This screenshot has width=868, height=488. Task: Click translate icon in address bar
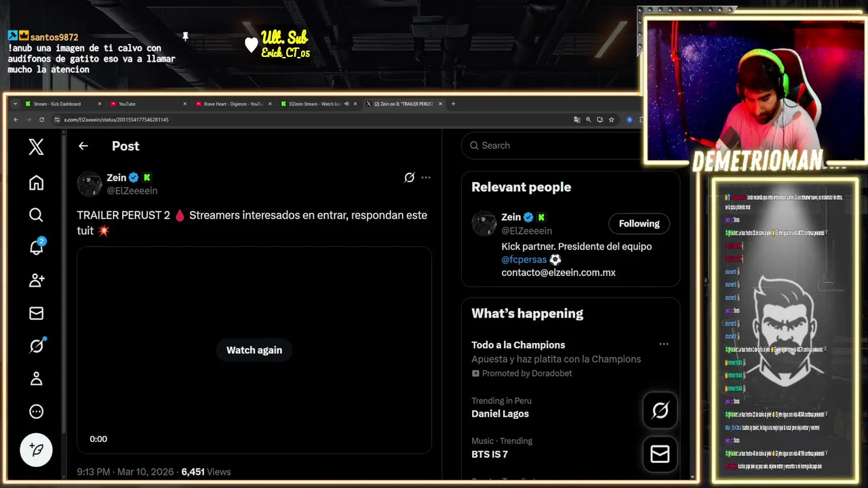tap(577, 120)
